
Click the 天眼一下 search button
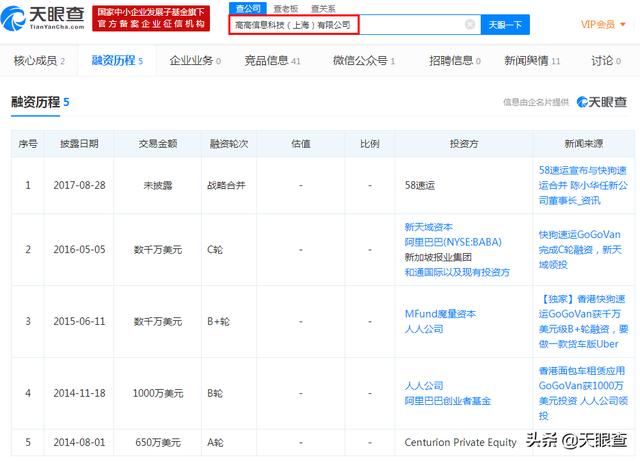pos(505,25)
